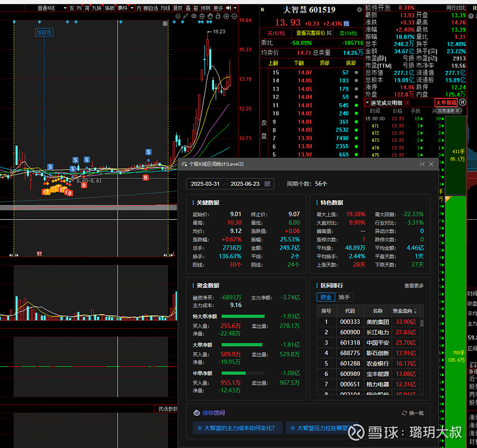Click the 卖104档 sell levels button
Image resolution: width=477 pixels, height=448 pixels.
point(348,33)
